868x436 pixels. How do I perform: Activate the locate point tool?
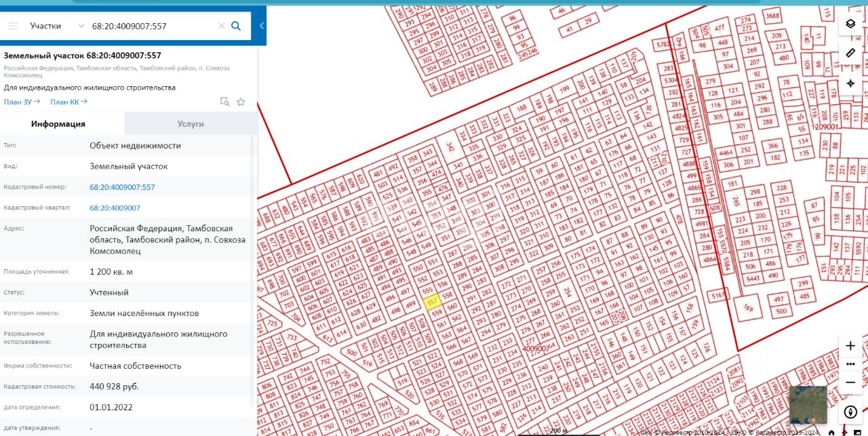coord(850,83)
